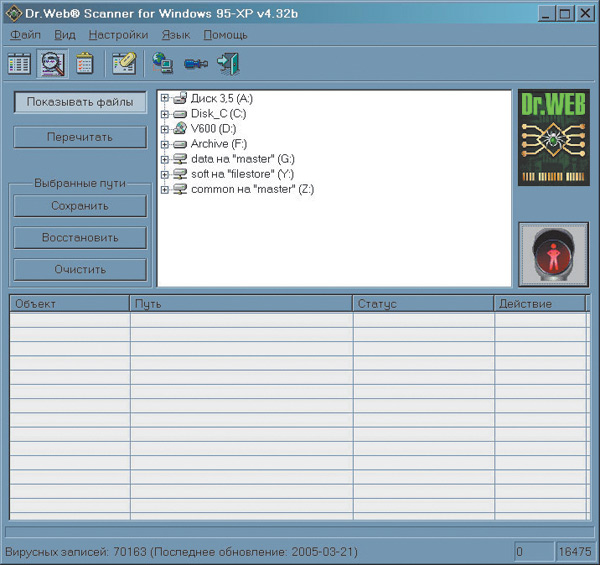Expand the Диск 3,5 (A:) tree node
The image size is (600, 565).
coord(164,98)
